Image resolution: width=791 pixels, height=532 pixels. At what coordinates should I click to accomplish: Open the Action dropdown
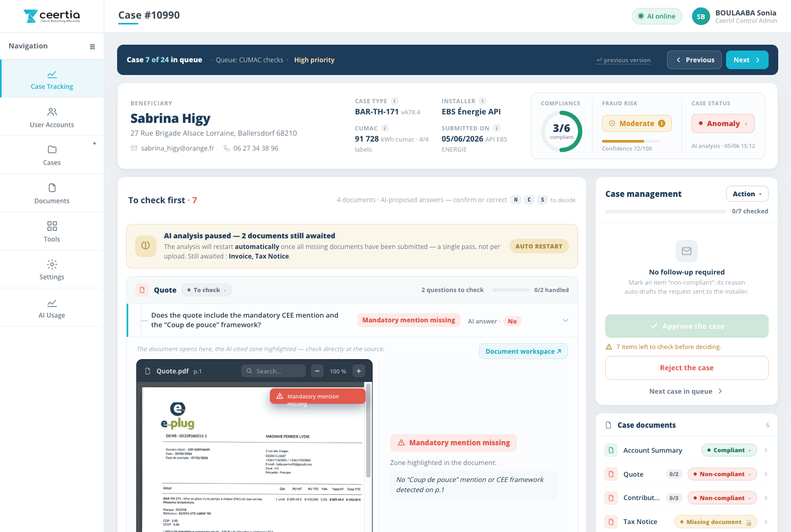(747, 194)
